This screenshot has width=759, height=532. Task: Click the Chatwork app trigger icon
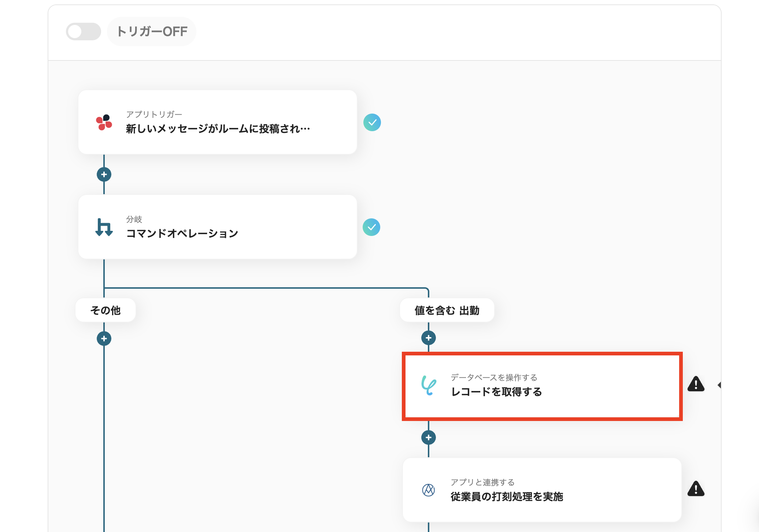[x=104, y=122]
